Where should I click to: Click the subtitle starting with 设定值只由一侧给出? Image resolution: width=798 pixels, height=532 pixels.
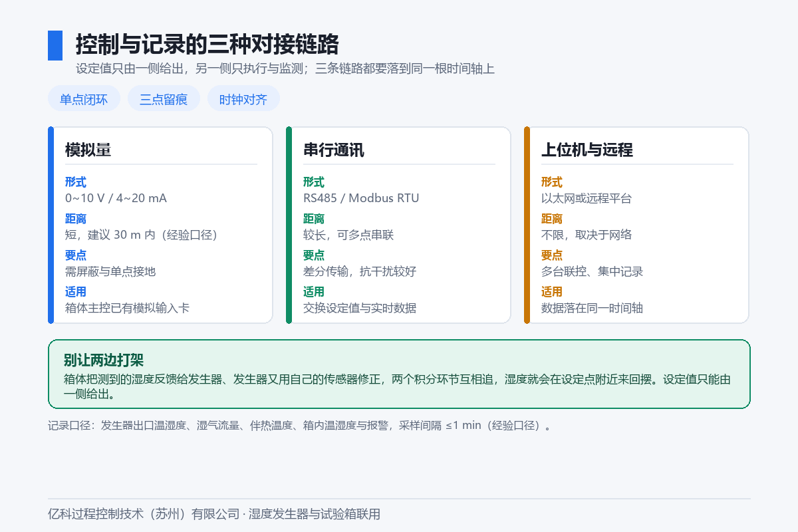pos(285,68)
